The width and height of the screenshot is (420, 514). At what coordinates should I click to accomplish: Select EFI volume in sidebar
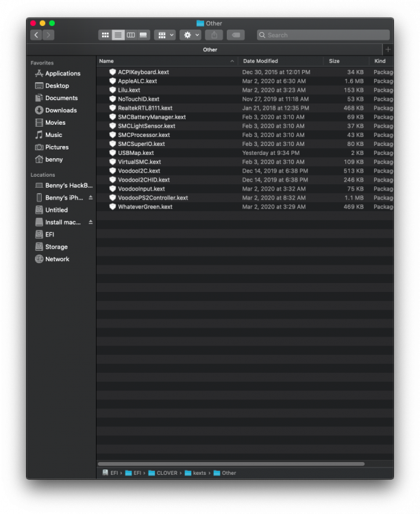click(49, 234)
